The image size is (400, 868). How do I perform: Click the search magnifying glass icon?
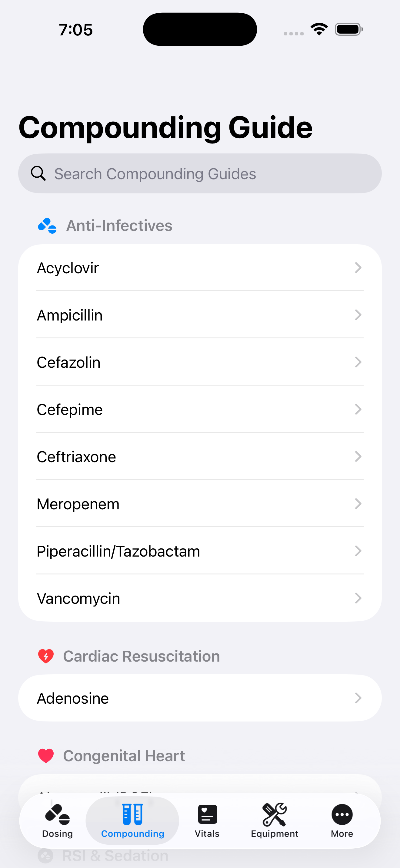click(x=38, y=173)
